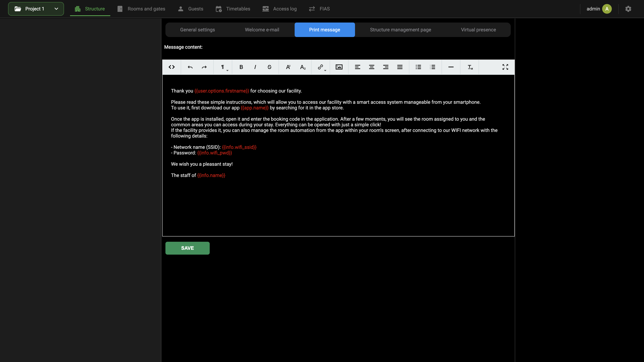Insert a horizontal line
Viewport: 644px width, 362px height.
[451, 67]
